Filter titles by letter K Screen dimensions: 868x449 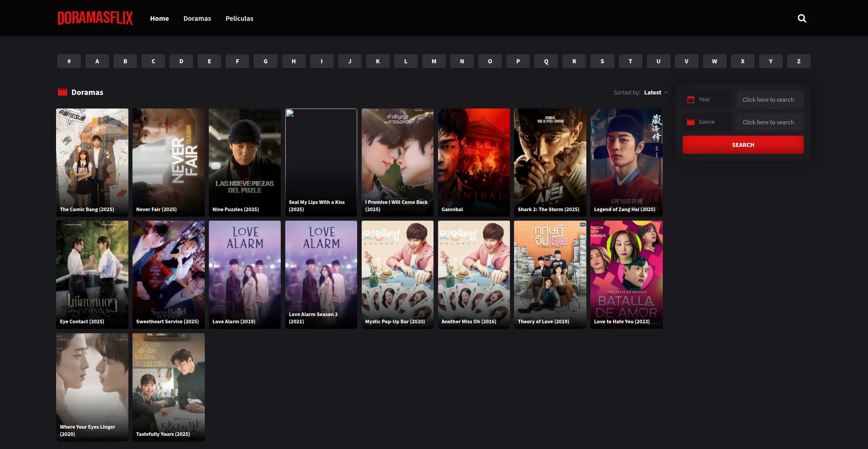tap(377, 61)
